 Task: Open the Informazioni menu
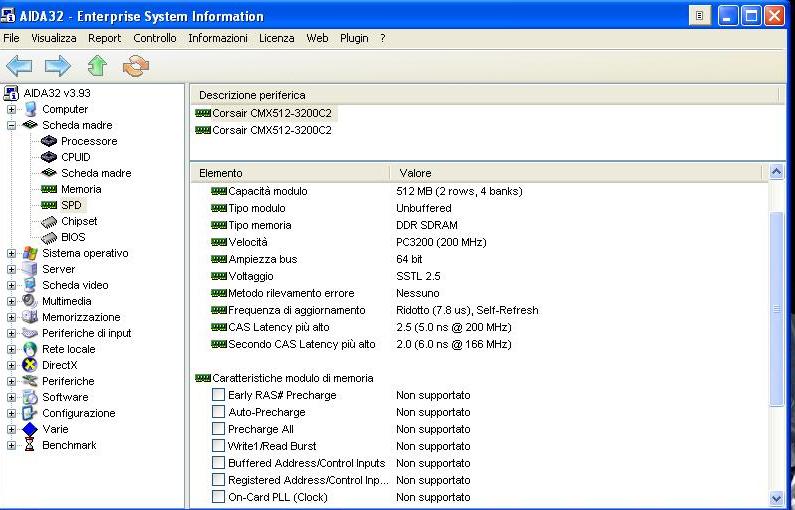(x=218, y=38)
